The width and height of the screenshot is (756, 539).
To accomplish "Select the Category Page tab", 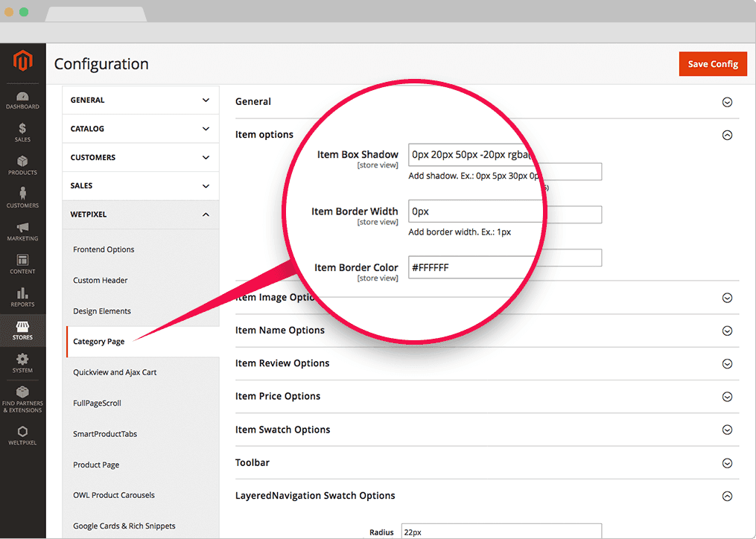I will point(99,342).
